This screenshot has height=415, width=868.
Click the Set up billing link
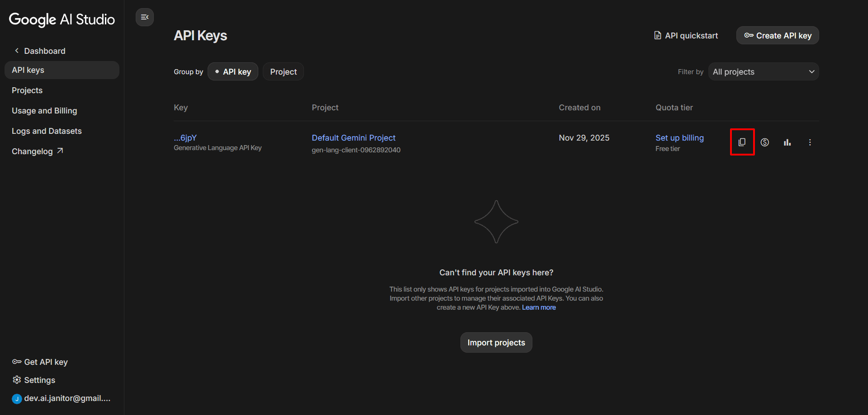[x=679, y=138]
